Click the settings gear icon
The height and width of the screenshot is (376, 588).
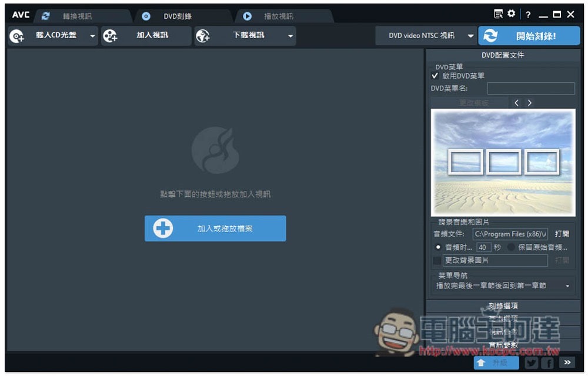[x=511, y=14]
